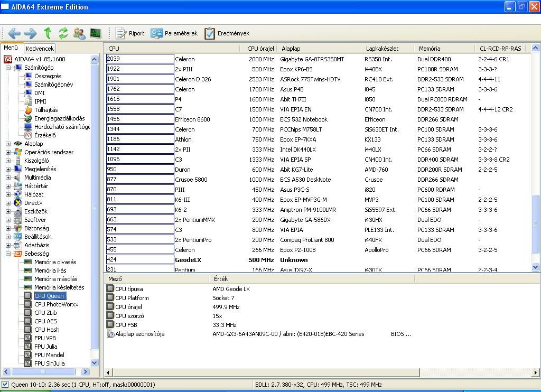
Task: Select Memória olvasás benchmark in the tree
Action: click(55, 262)
